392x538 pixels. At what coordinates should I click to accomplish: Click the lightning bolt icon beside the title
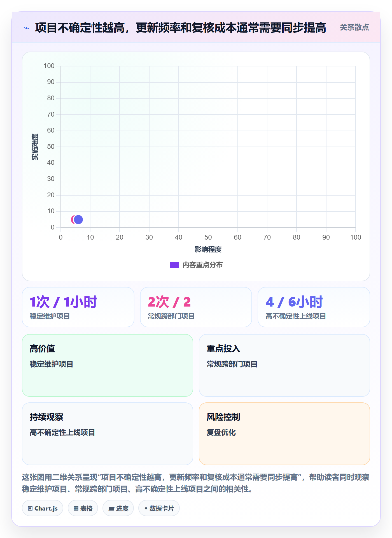(x=27, y=28)
